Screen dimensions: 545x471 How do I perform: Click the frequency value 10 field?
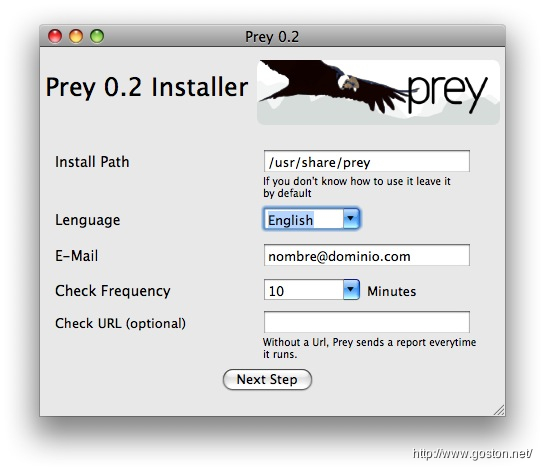pyautogui.click(x=304, y=290)
